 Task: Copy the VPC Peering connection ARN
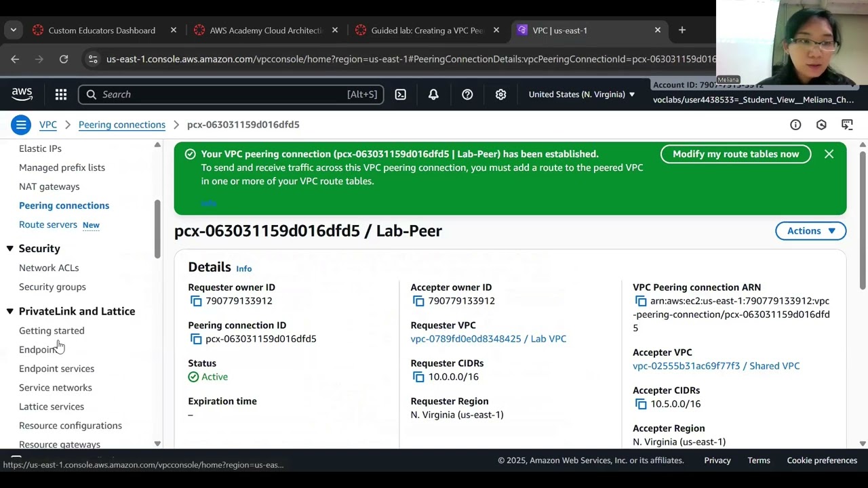point(641,301)
